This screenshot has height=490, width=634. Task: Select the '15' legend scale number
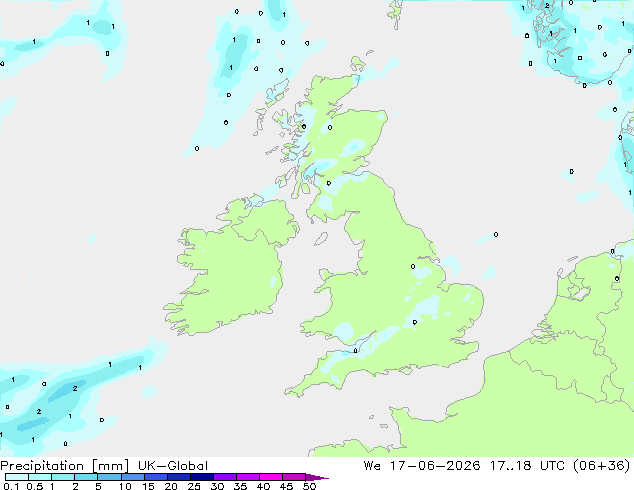[x=148, y=486]
